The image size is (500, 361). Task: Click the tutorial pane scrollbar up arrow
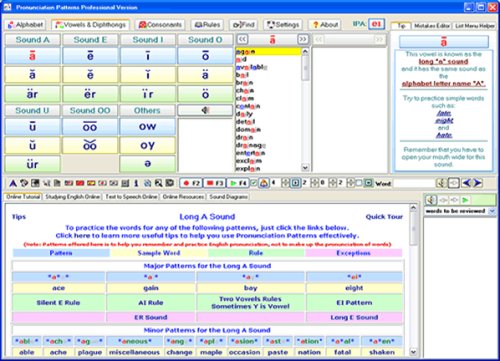(413, 208)
